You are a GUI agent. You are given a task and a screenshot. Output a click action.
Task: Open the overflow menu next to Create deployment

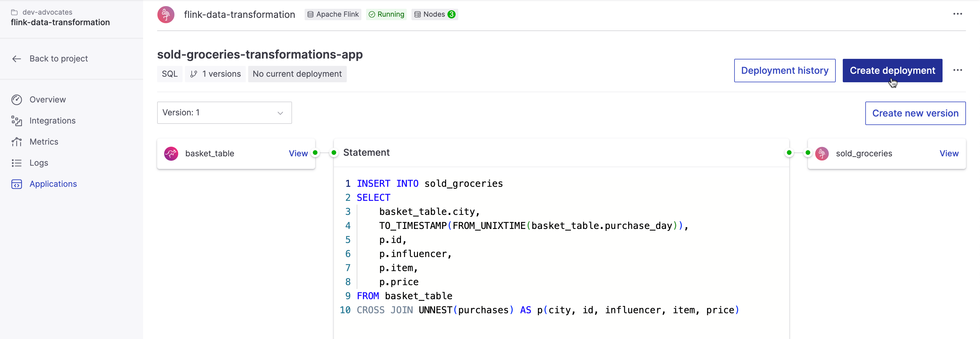pyautogui.click(x=958, y=70)
